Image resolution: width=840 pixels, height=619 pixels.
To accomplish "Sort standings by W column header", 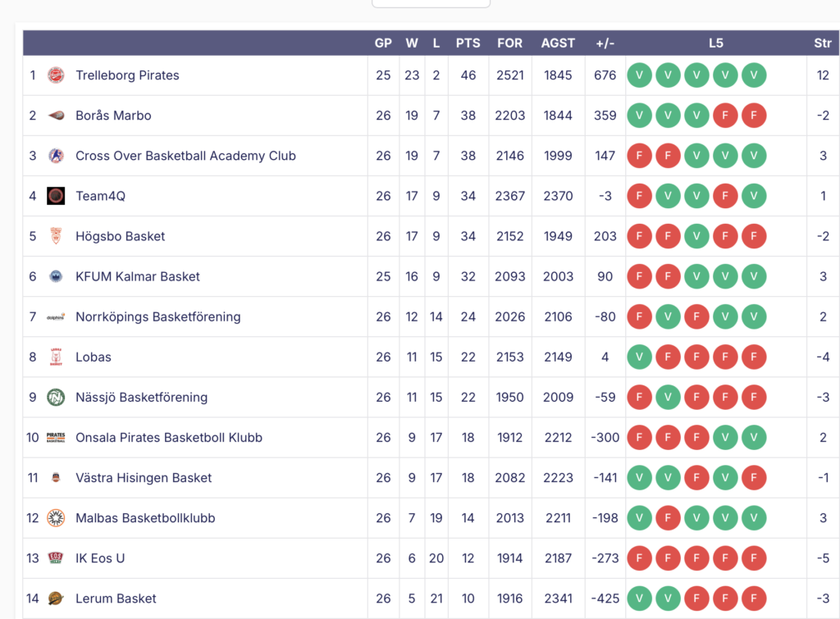I will (412, 43).
